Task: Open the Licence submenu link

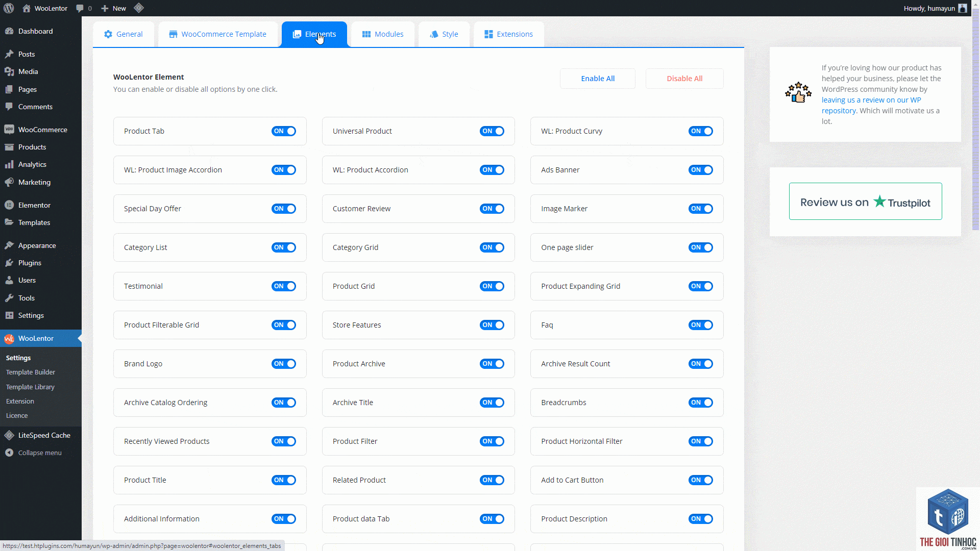Action: tap(17, 416)
